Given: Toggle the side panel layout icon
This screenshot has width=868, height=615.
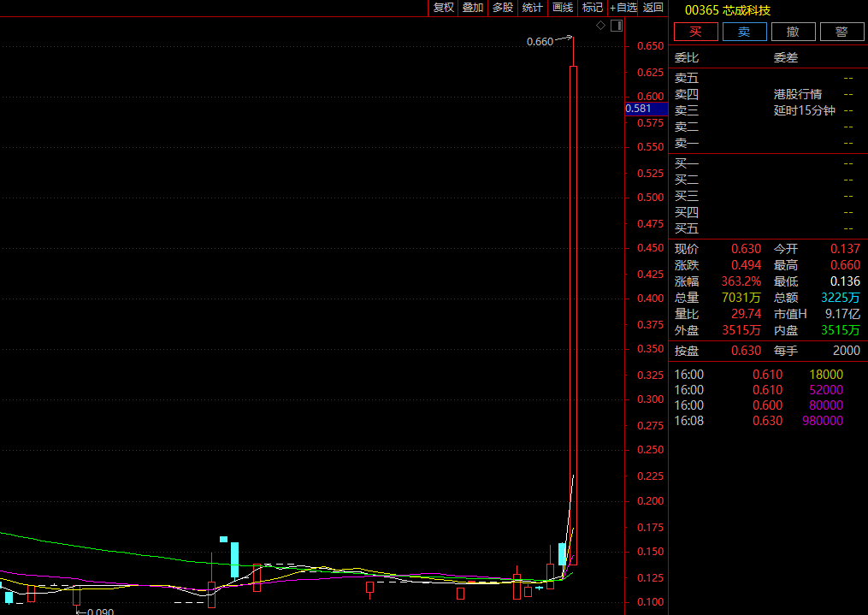Looking at the screenshot, I should coord(617,26).
